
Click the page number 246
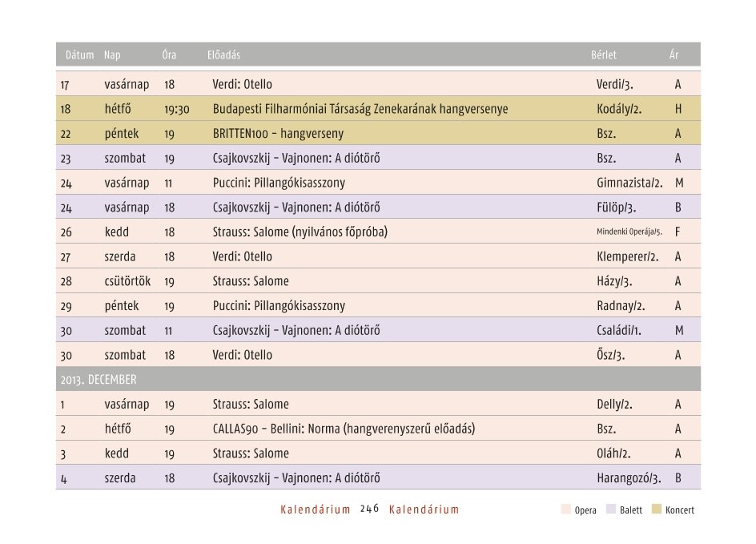point(369,509)
